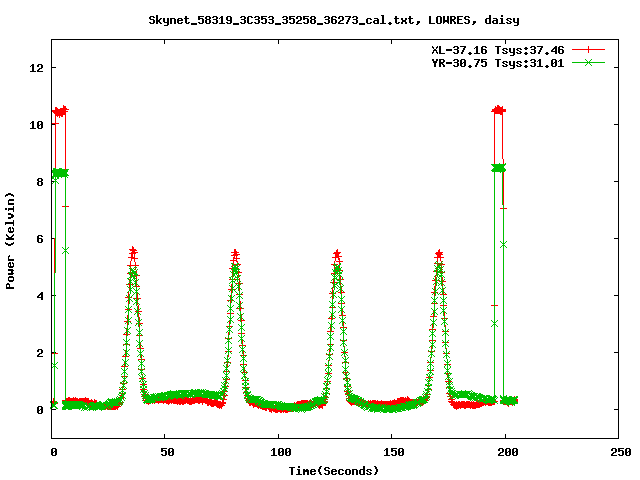The width and height of the screenshot is (640, 480).
Task: Click the red calibration spike top at start
Action: pos(60,110)
